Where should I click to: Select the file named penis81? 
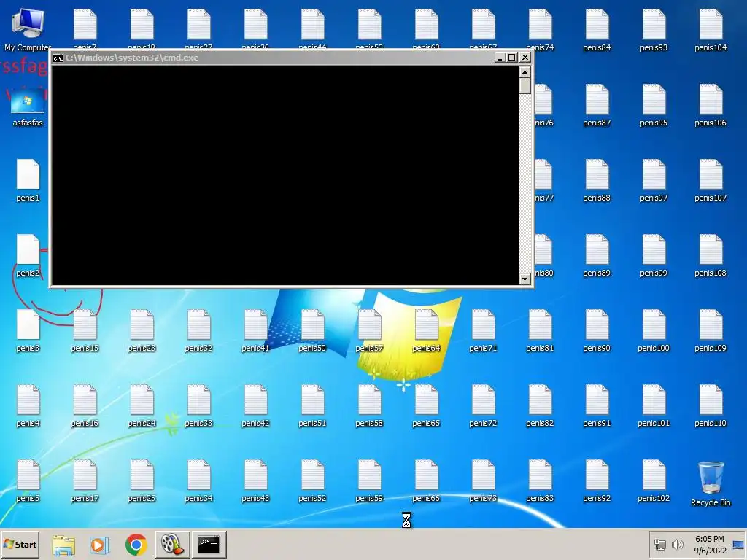540,332
